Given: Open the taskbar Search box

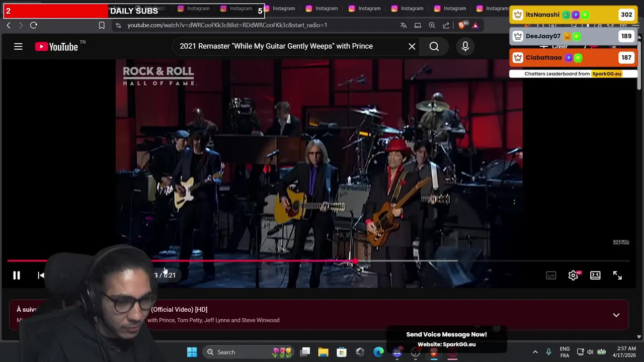Looking at the screenshot, I should coord(249,352).
